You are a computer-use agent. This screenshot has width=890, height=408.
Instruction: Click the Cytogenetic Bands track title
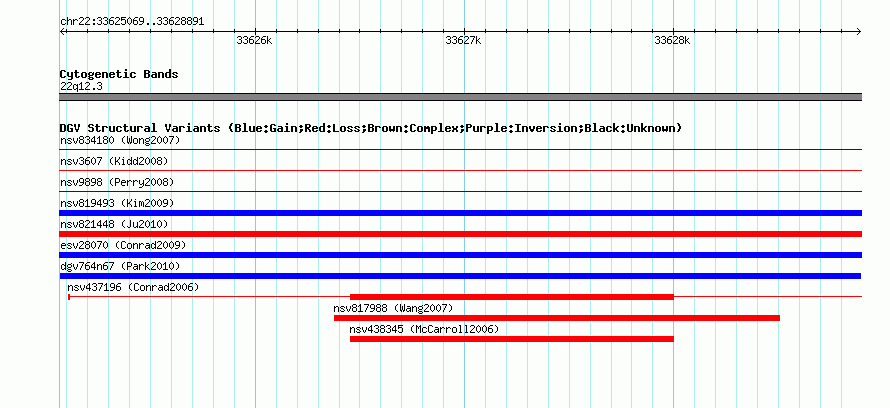pos(119,74)
